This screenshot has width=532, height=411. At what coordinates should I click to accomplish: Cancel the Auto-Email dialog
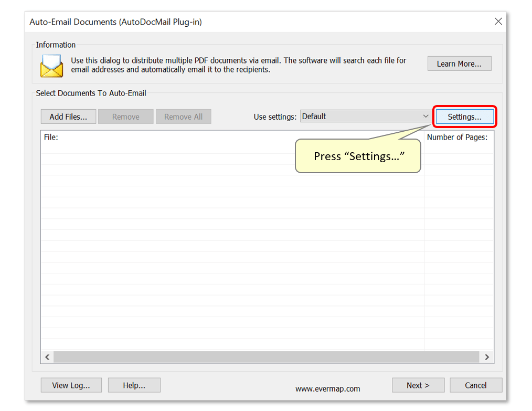tap(476, 385)
